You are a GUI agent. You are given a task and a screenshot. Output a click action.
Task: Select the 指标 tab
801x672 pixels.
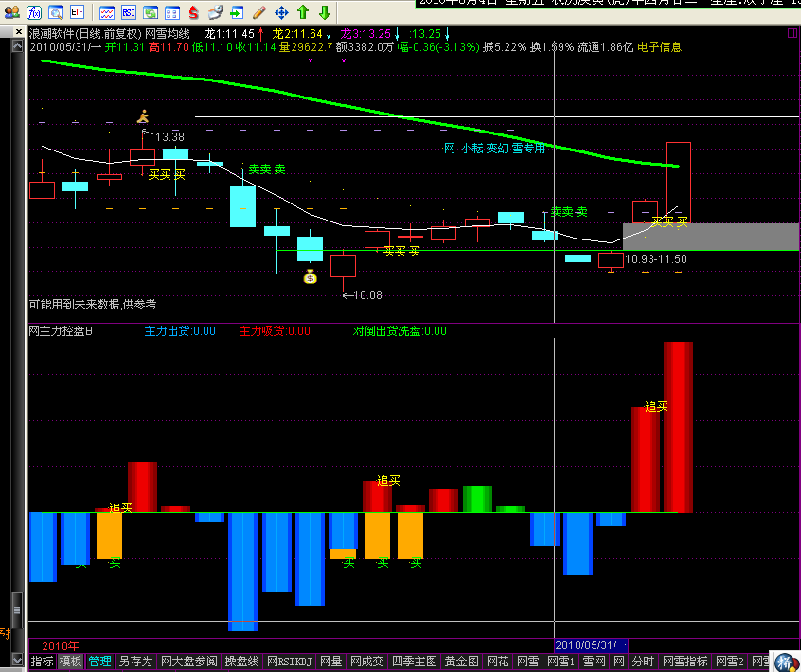(x=42, y=662)
